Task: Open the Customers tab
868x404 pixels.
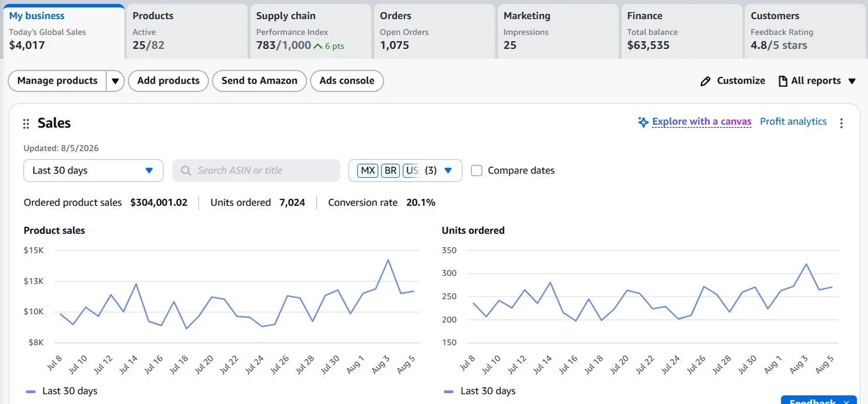Action: tap(805, 32)
